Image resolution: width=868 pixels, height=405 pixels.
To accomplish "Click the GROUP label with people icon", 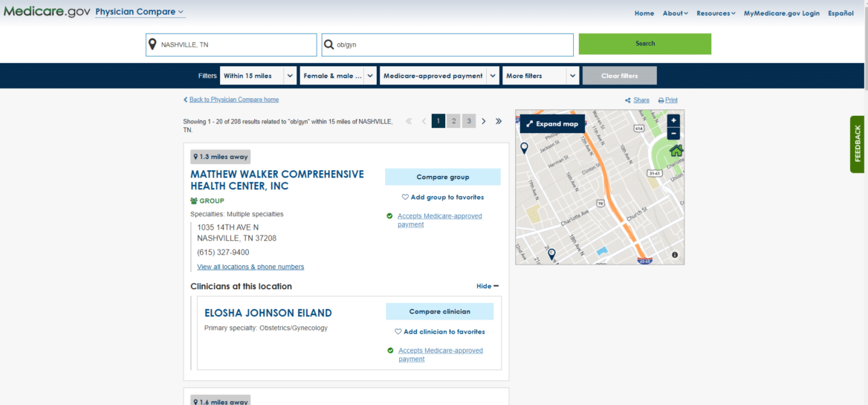I will 207,201.
